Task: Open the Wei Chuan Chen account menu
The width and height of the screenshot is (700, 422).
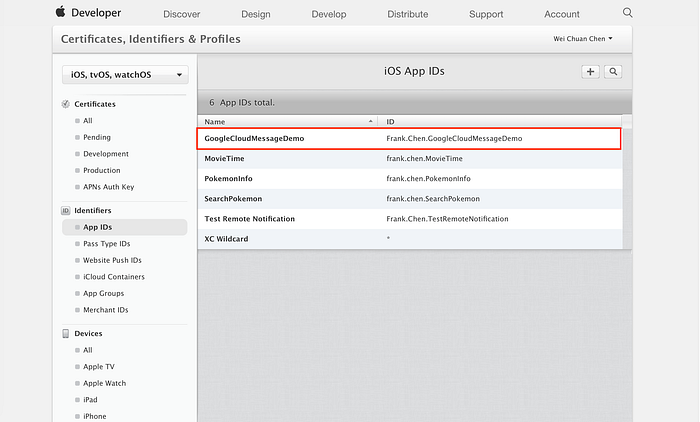Action: tap(583, 39)
